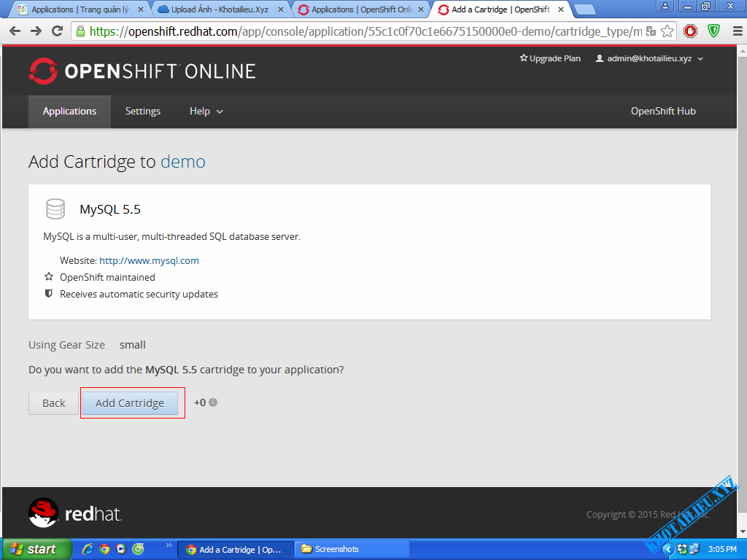Click the Back button
Viewport: 747px width, 560px height.
pos(53,403)
